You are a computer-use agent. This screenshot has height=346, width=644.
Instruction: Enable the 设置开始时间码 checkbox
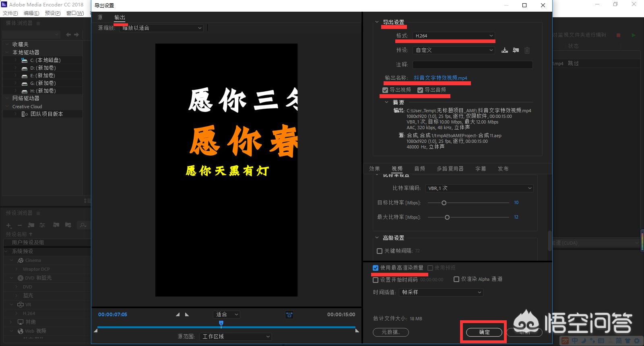376,280
